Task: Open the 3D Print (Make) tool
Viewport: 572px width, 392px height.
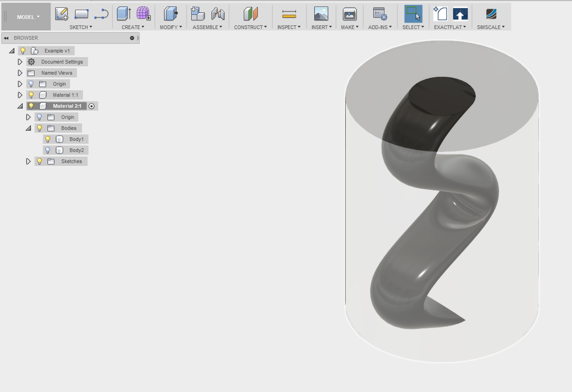Action: pyautogui.click(x=349, y=14)
